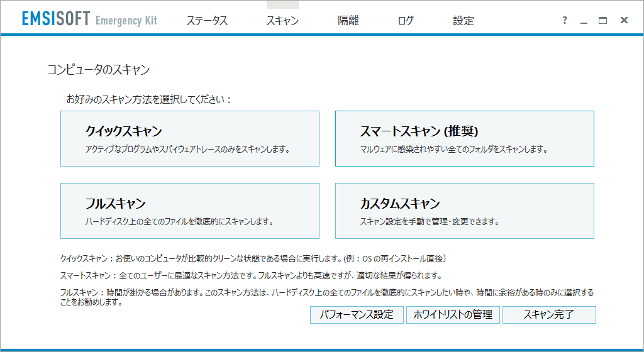
Task: Click the フルスキャン explanation paragraph below the scan options
Action: tap(327, 297)
